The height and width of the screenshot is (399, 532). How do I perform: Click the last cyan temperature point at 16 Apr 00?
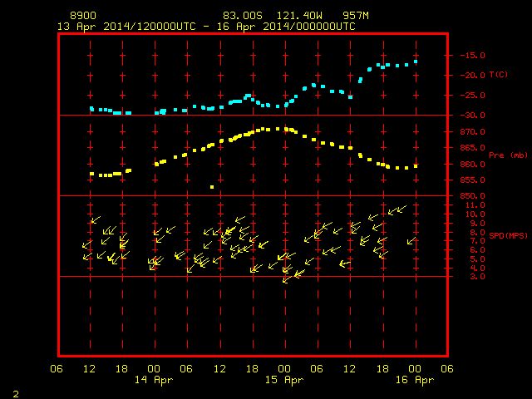tap(416, 62)
